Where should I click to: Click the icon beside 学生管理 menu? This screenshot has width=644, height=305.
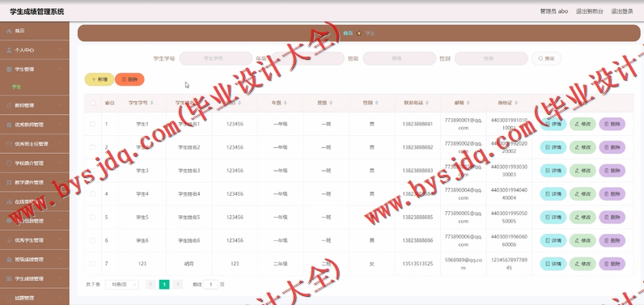click(9, 70)
